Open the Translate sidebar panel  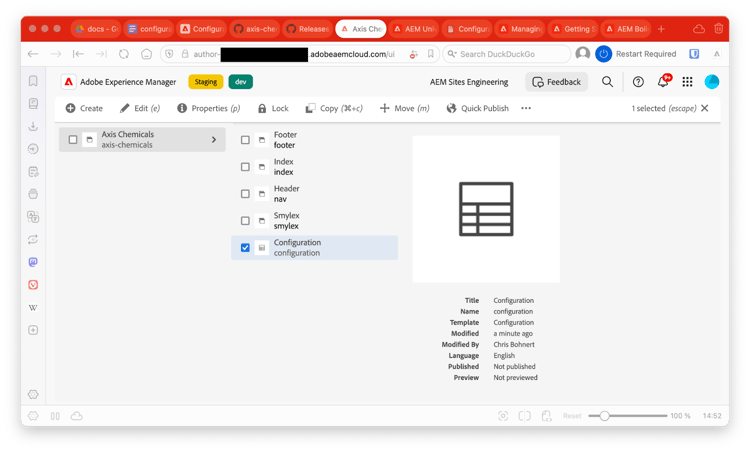33,217
